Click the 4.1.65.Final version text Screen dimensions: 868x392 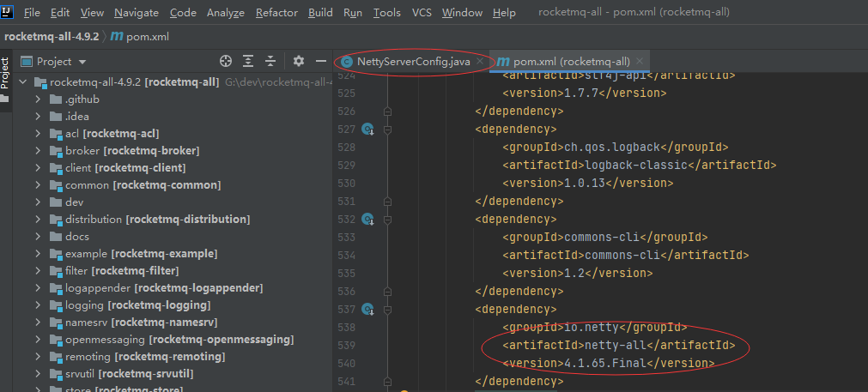click(604, 363)
